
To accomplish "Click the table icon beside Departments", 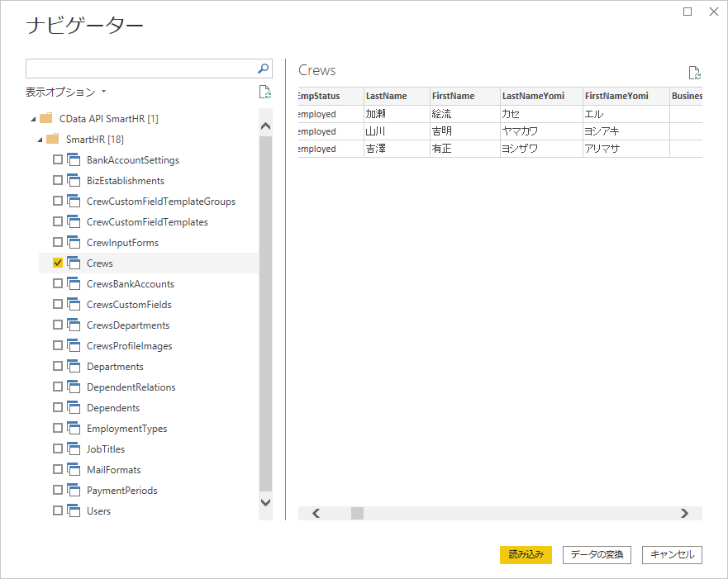I will coord(74,366).
